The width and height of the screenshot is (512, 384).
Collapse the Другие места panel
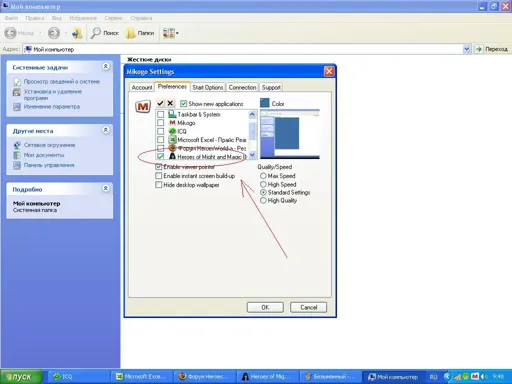106,130
